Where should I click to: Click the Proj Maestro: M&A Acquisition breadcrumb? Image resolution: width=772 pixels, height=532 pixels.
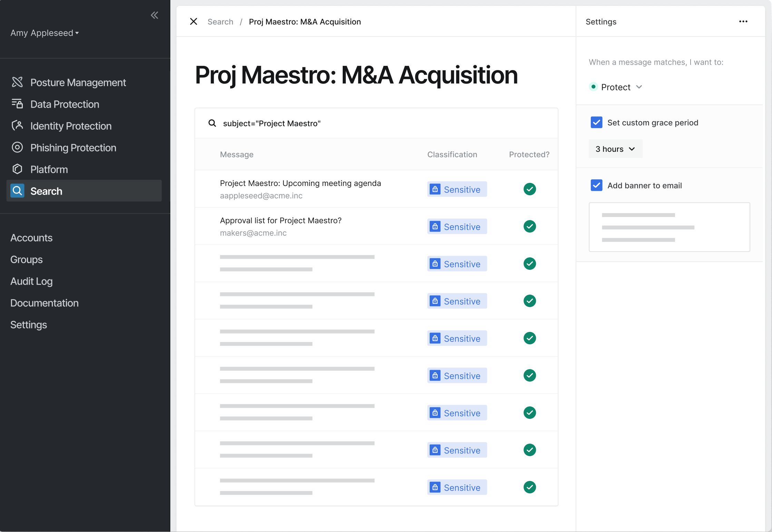pos(305,22)
